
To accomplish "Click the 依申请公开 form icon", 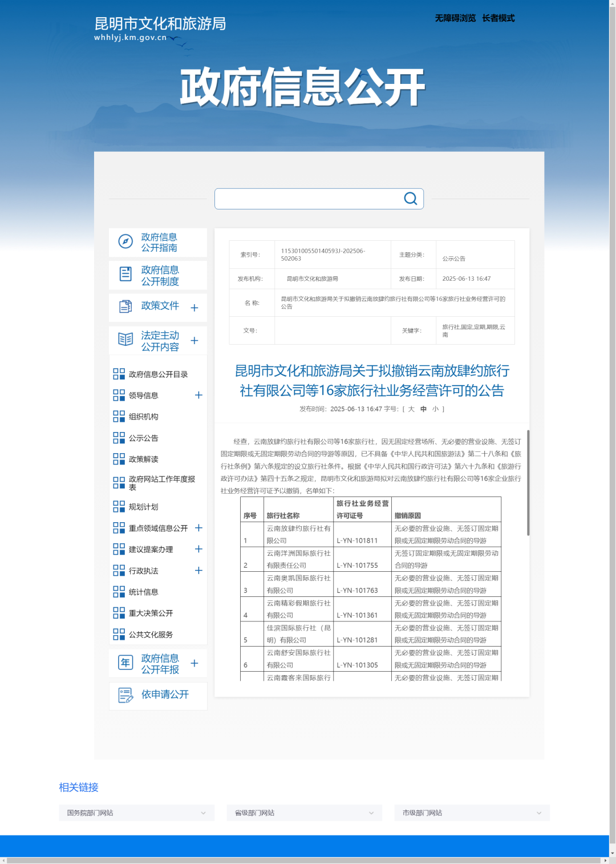I will (x=125, y=695).
